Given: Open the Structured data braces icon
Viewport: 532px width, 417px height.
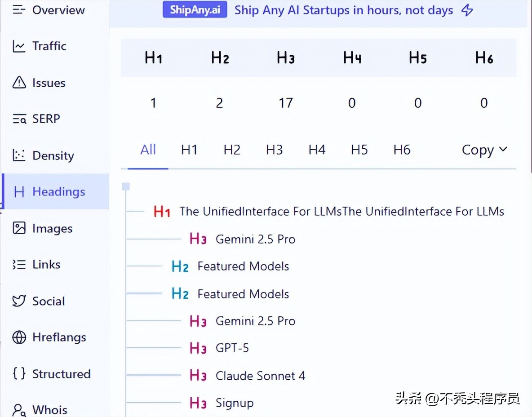Looking at the screenshot, I should tap(19, 374).
